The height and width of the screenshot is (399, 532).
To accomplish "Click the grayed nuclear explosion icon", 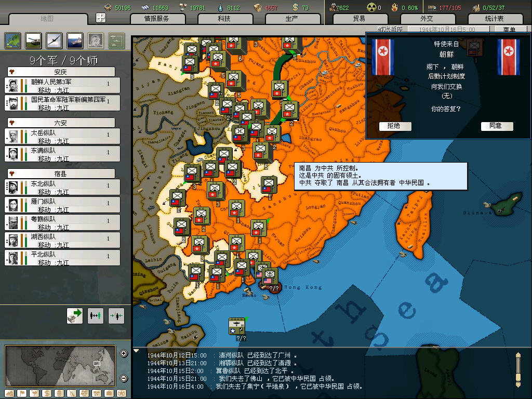I will pos(96,41).
